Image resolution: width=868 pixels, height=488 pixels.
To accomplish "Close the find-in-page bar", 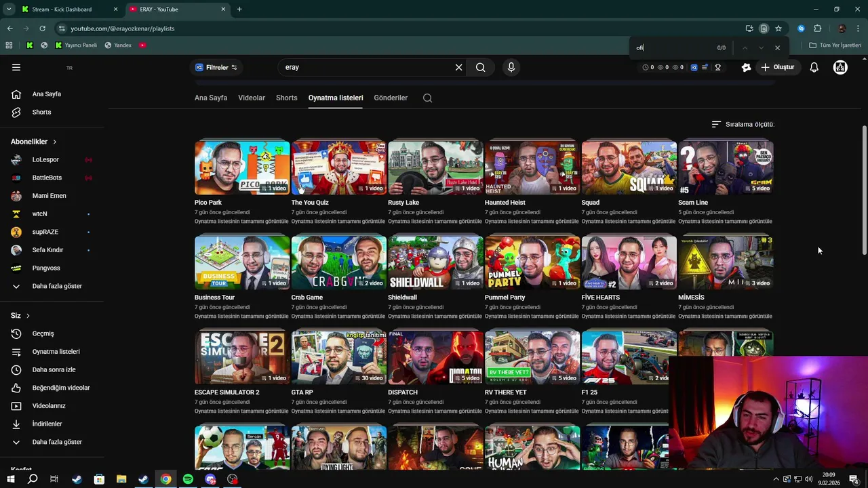I will (x=777, y=47).
